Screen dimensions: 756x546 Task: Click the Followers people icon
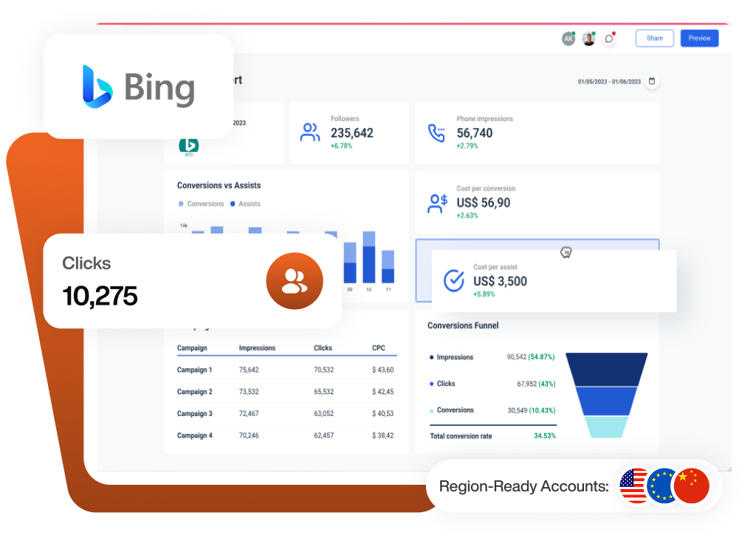coord(310,133)
